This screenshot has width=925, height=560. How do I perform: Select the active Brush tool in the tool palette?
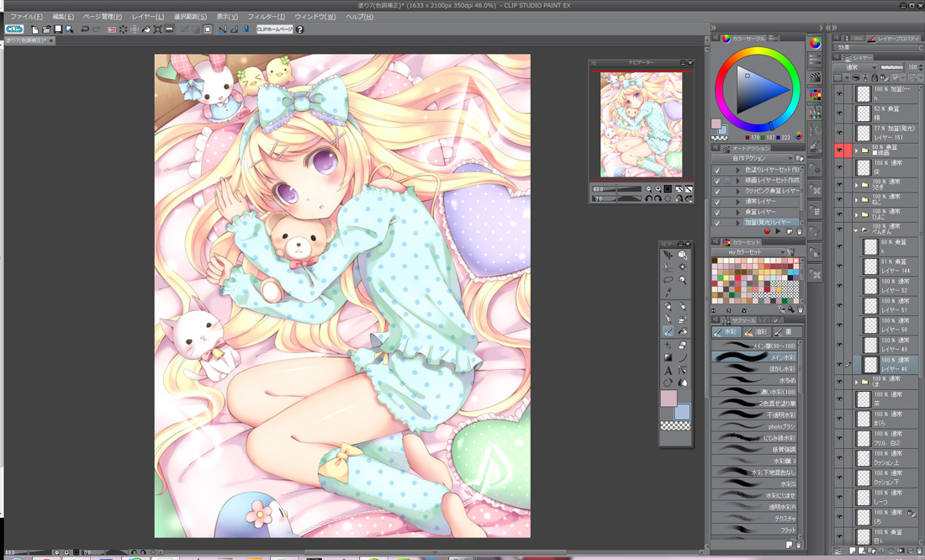668,331
